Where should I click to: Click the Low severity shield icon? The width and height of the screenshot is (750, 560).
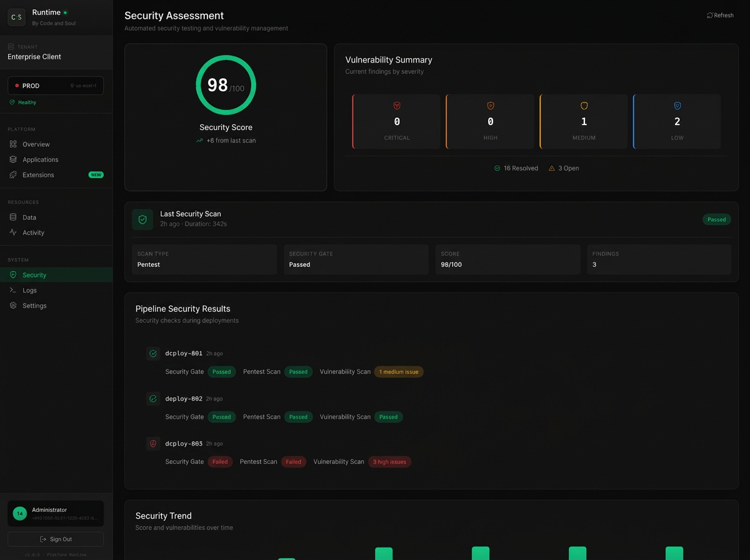pos(677,105)
